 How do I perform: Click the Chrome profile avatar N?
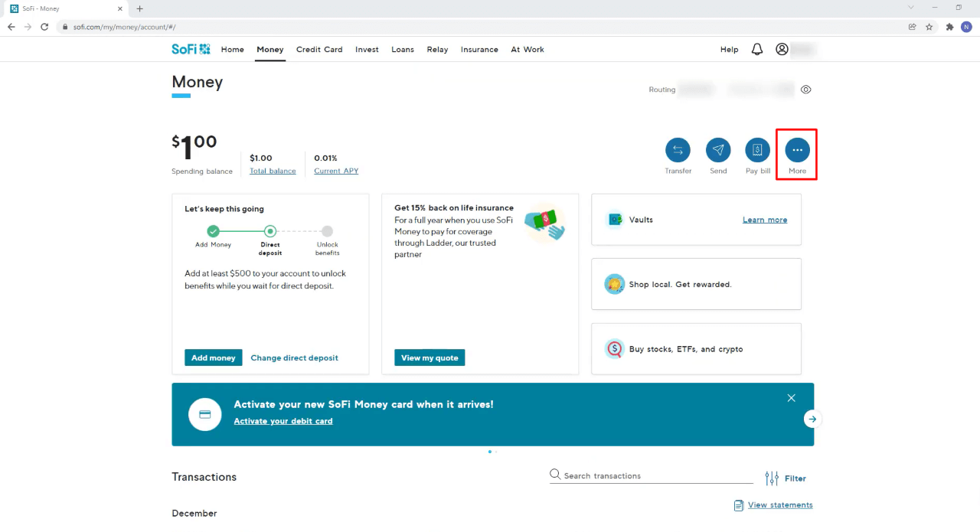click(x=965, y=26)
